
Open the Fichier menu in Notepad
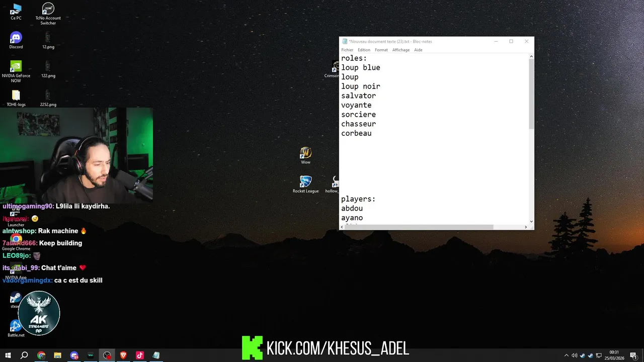[347, 50]
